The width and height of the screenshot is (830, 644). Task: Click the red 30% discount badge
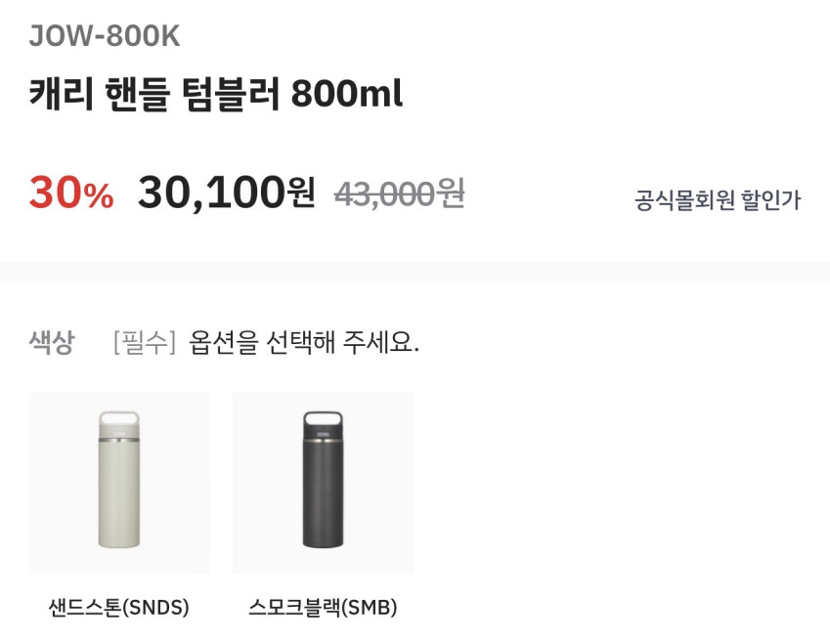point(70,193)
